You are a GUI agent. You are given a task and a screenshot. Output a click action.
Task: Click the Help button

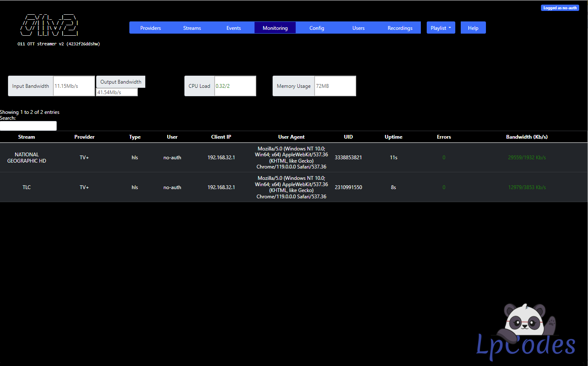tap(473, 28)
